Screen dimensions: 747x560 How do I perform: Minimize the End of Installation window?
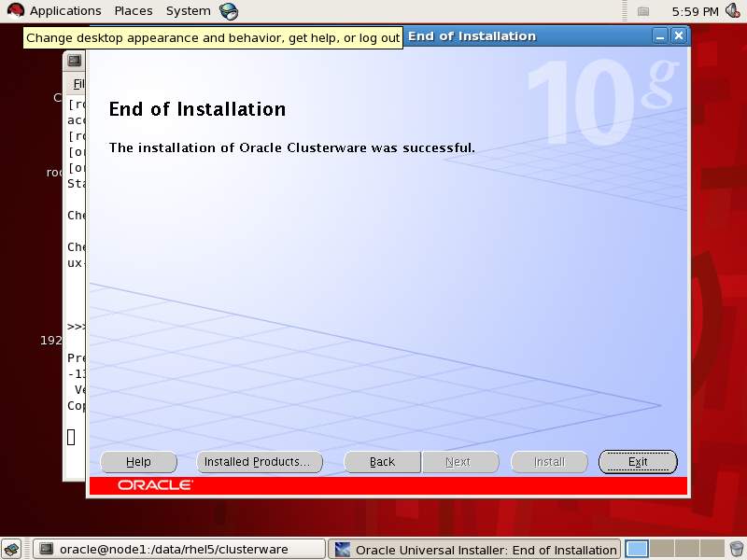(660, 36)
